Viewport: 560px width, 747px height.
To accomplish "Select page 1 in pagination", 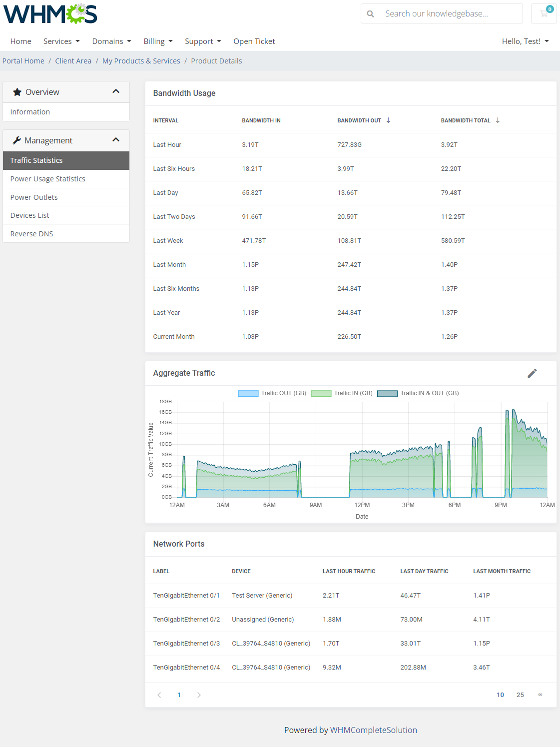I will click(179, 695).
